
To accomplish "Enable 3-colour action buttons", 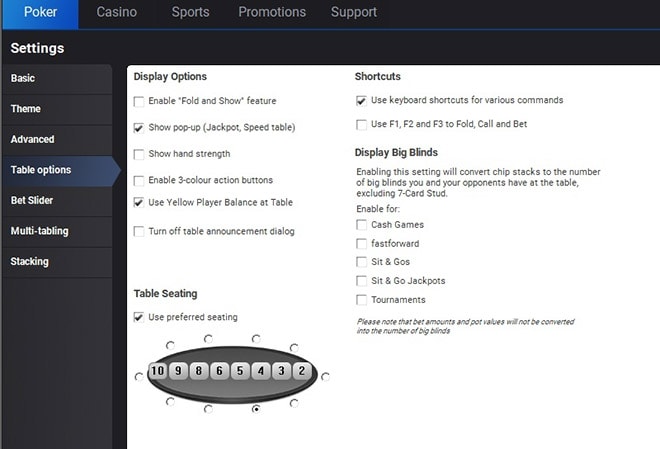I will tap(139, 180).
